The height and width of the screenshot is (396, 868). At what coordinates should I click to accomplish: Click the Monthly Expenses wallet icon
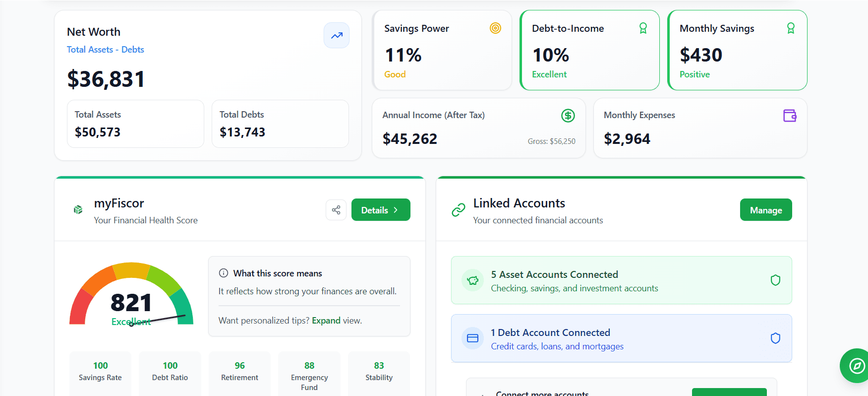[x=789, y=116]
